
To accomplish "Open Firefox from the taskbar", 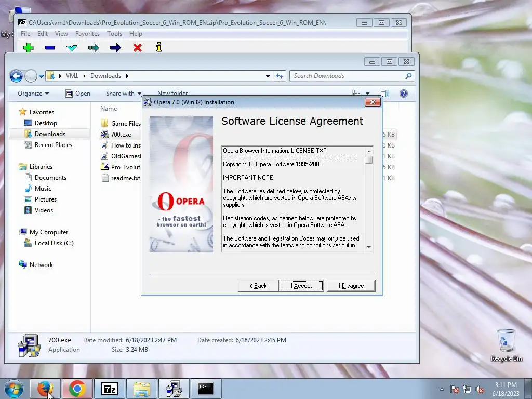I will (45, 389).
